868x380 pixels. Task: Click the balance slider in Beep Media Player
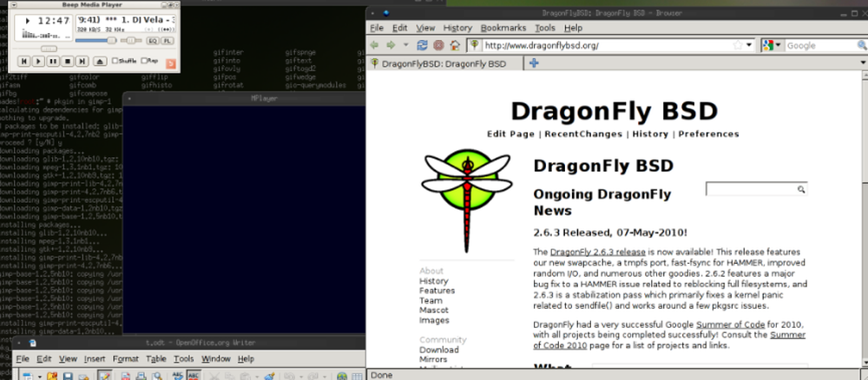click(131, 41)
